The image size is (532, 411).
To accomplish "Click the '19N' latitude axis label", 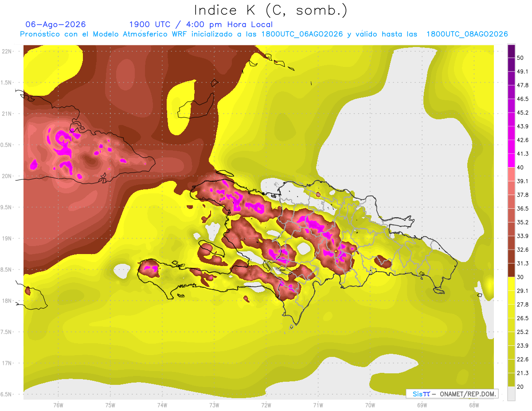I will coord(7,238).
